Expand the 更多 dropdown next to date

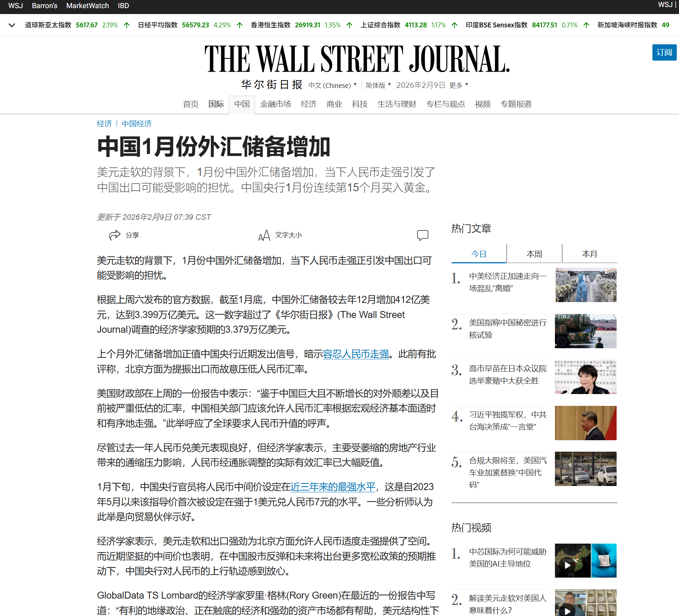[459, 85]
